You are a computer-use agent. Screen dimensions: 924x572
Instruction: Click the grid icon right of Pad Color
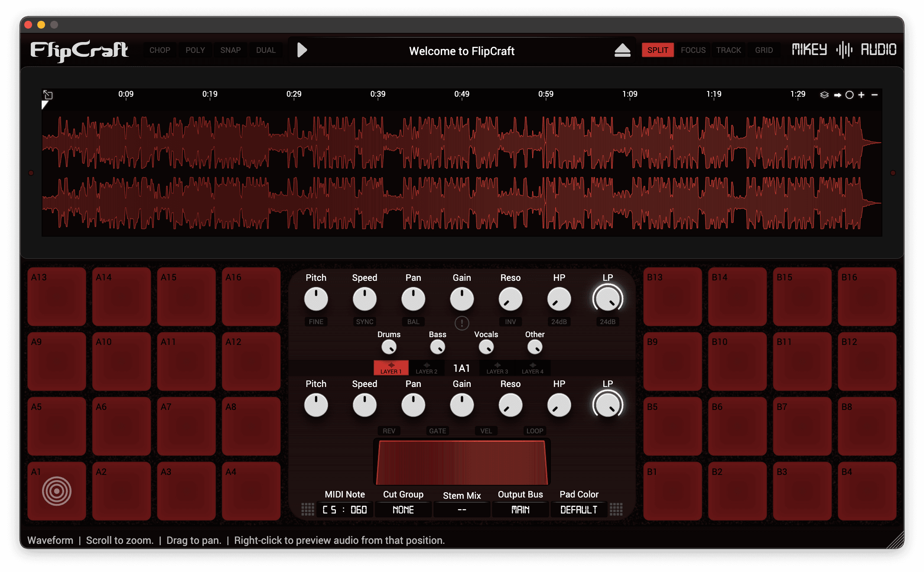tap(616, 509)
